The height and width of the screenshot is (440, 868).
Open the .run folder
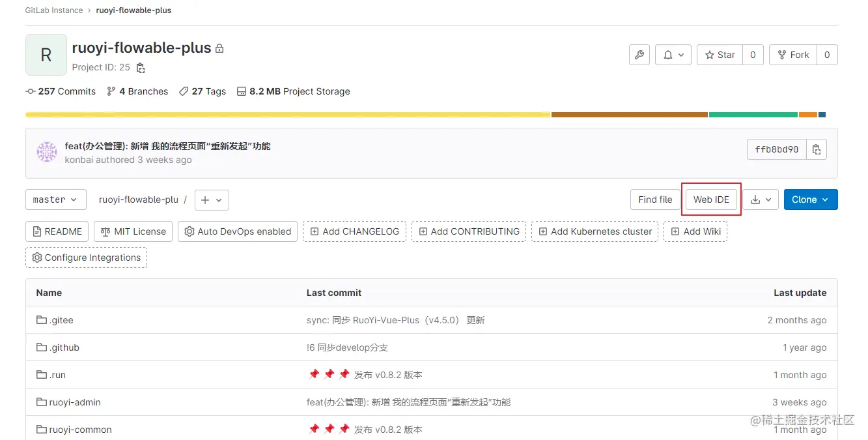point(57,375)
